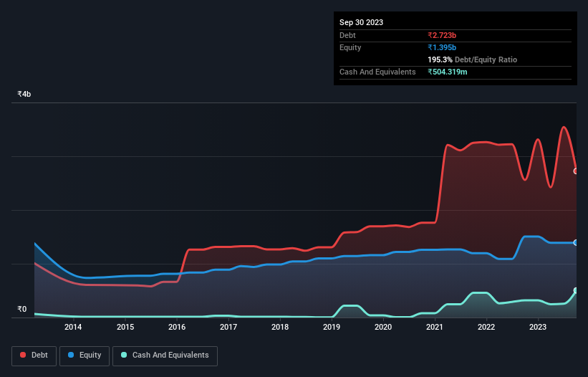The image size is (588, 377).
Task: Click the ₹2.723b debt value
Action: click(x=442, y=35)
